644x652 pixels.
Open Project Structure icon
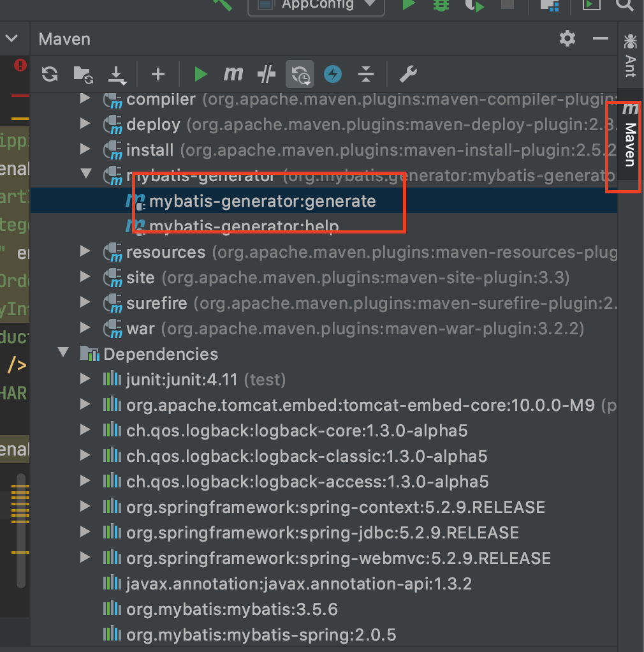pos(549,5)
